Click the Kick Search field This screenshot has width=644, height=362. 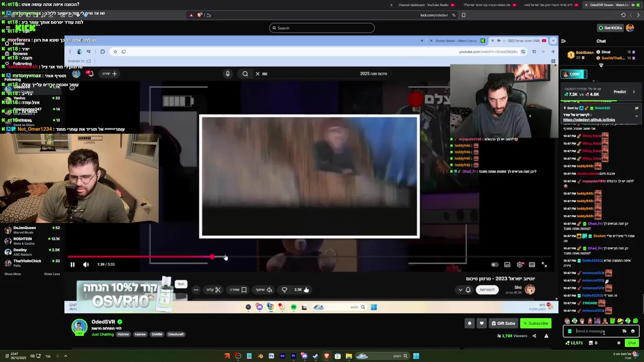coord(322,28)
